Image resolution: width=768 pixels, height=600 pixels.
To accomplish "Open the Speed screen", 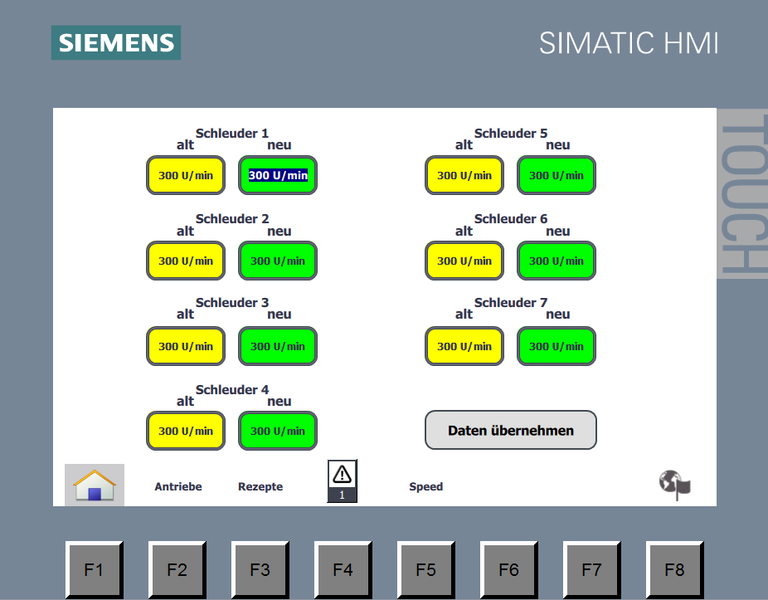I will click(x=425, y=487).
